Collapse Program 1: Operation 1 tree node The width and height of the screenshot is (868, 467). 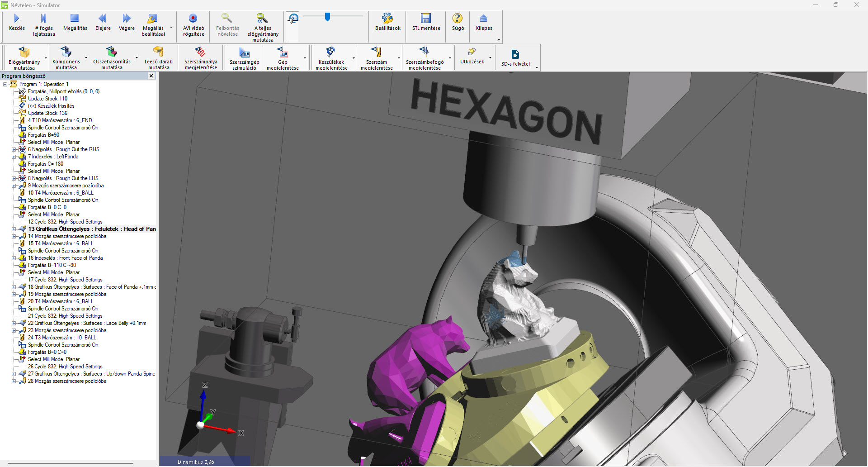(5, 84)
